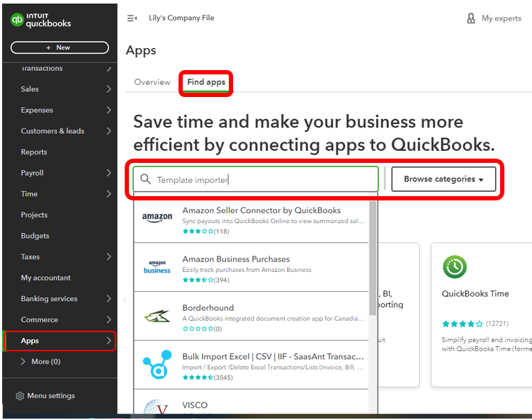Collapse the navigation menu with the hamburger icon
The width and height of the screenshot is (532, 420).
point(132,18)
